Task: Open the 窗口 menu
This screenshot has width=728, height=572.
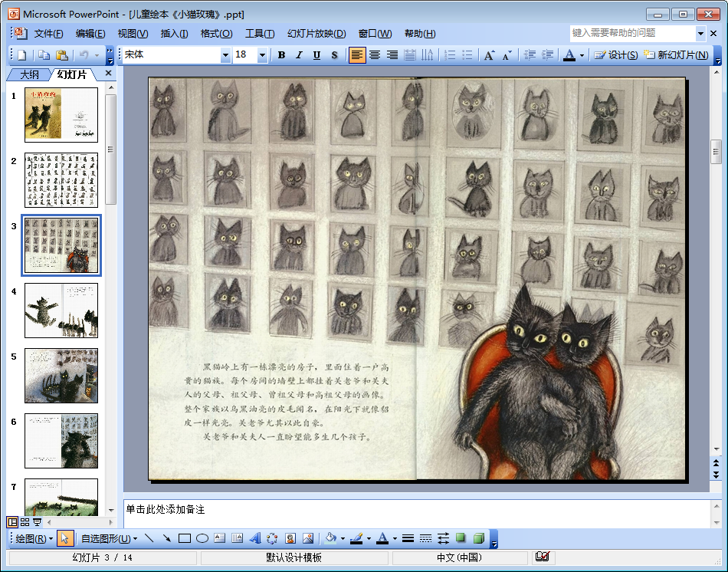Action: tap(375, 34)
